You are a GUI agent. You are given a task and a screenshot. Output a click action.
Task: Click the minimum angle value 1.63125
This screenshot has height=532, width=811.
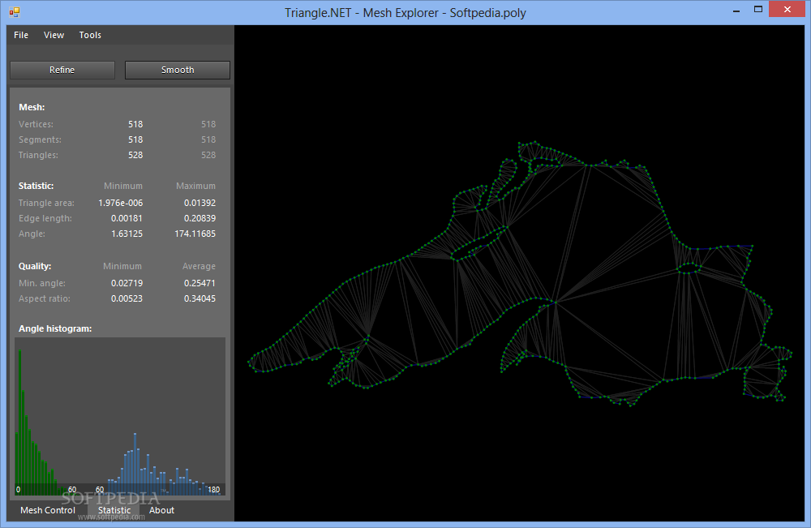127,234
